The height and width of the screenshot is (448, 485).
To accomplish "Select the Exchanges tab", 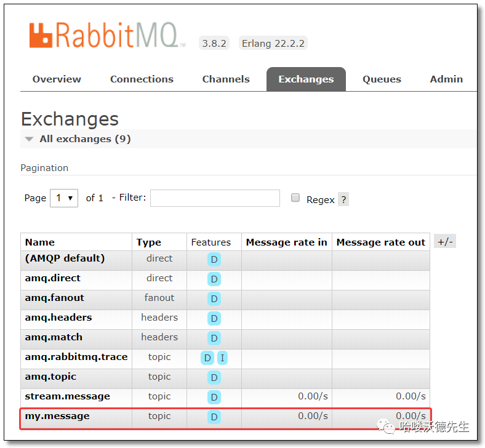I will pyautogui.click(x=306, y=79).
